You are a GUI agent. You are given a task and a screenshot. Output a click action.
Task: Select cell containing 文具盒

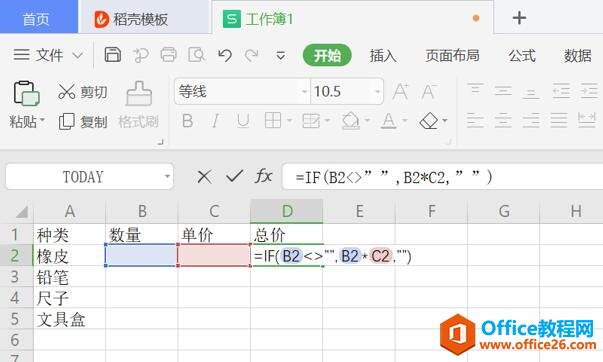pyautogui.click(x=69, y=319)
